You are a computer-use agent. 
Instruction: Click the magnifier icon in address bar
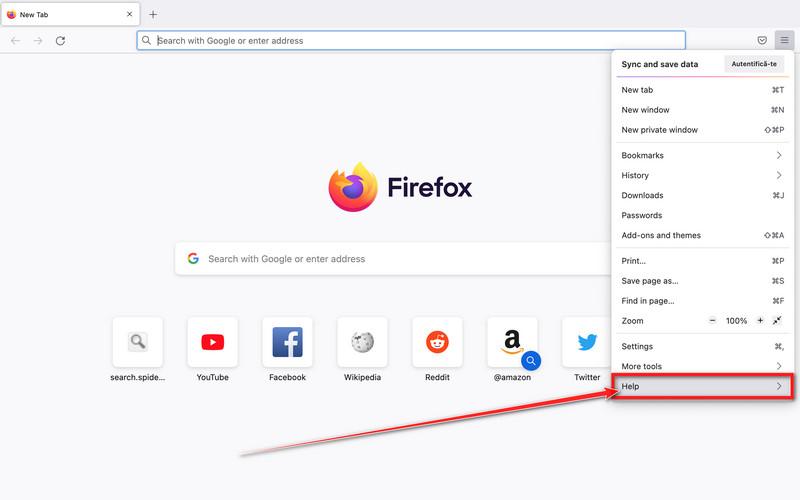tap(146, 40)
